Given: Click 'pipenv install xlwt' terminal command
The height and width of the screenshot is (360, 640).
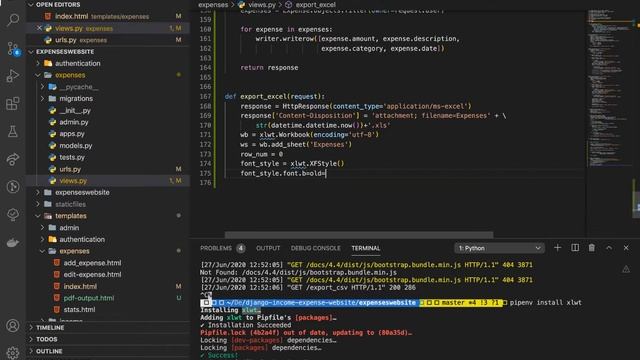Looking at the screenshot, I should point(546,302).
